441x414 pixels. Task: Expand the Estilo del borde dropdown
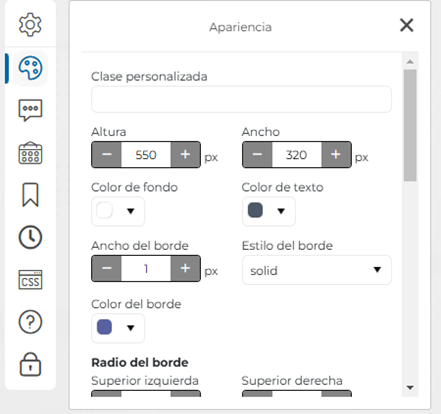click(317, 270)
